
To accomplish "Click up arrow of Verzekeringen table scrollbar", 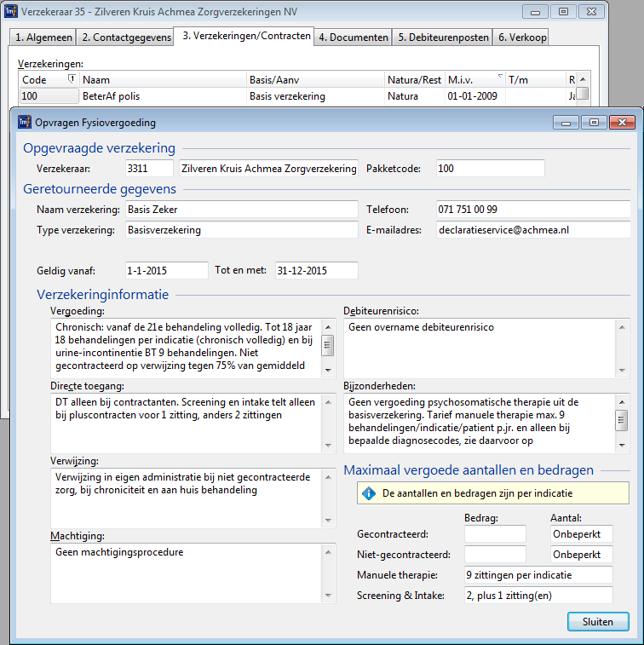I will pos(583,79).
